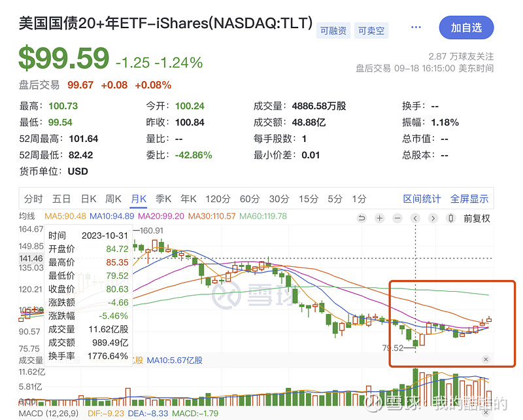This screenshot has height=420, width=523.
Task: Click the 成交量 value 4886.58万股
Action: click(x=319, y=106)
